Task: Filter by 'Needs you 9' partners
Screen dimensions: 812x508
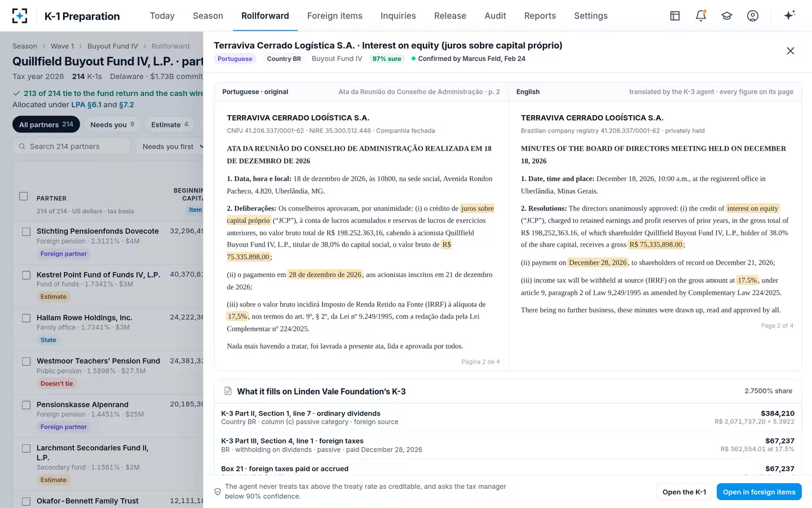Action: (x=112, y=125)
